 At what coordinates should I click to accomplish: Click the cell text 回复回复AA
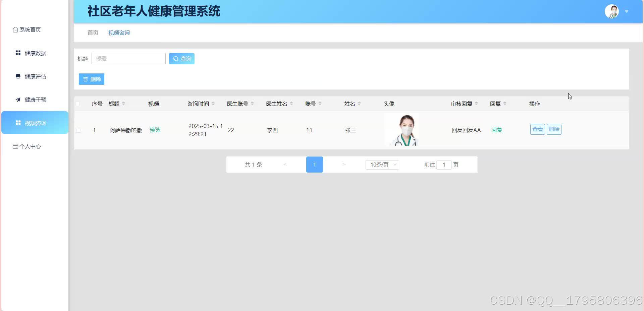[x=466, y=130]
